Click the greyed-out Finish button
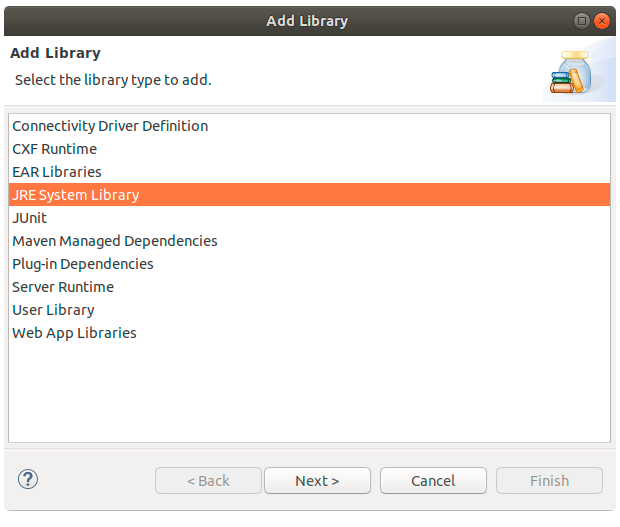The width and height of the screenshot is (620, 527). (550, 481)
